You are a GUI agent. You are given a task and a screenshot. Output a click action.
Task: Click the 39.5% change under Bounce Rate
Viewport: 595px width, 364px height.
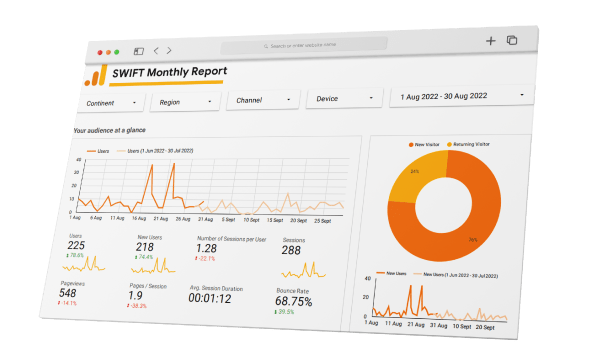284,312
